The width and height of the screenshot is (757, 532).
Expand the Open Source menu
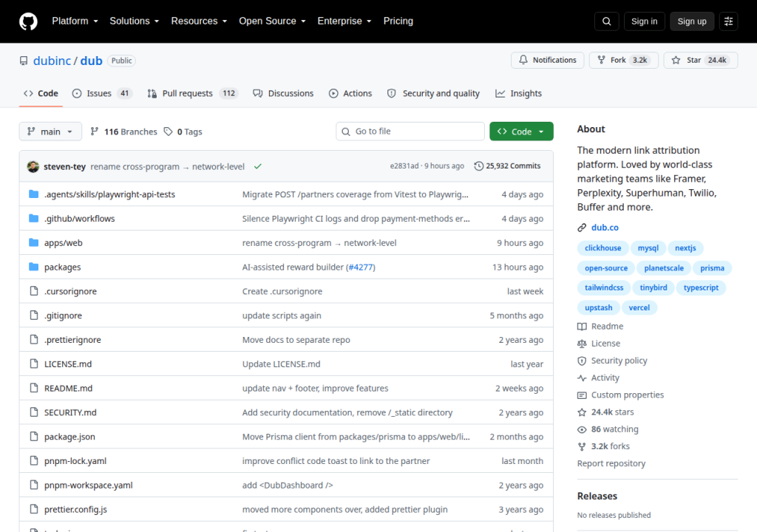point(272,21)
